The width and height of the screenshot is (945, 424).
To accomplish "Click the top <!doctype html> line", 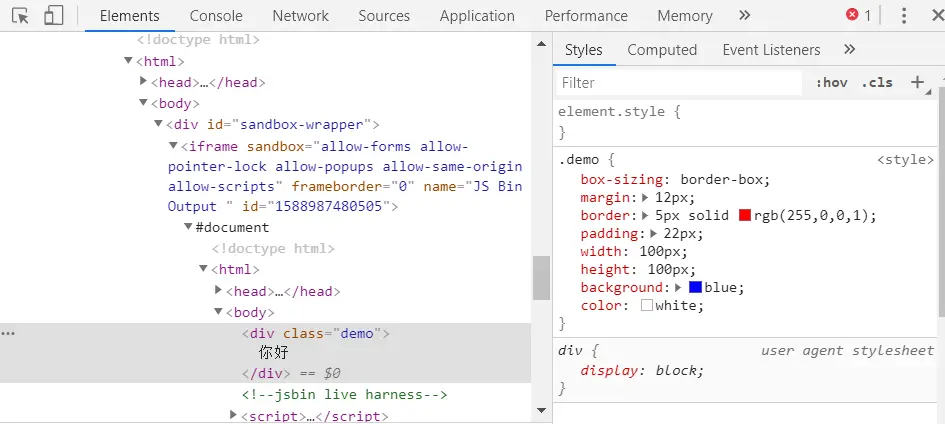I will (198, 40).
